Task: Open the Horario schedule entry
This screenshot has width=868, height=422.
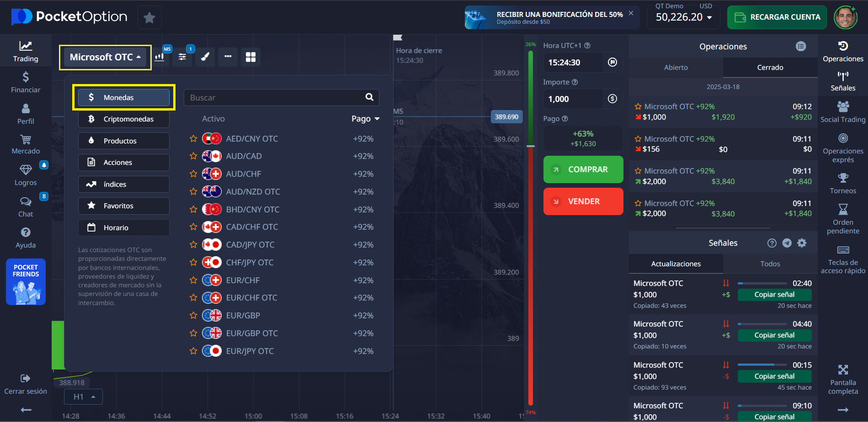Action: 124,227
